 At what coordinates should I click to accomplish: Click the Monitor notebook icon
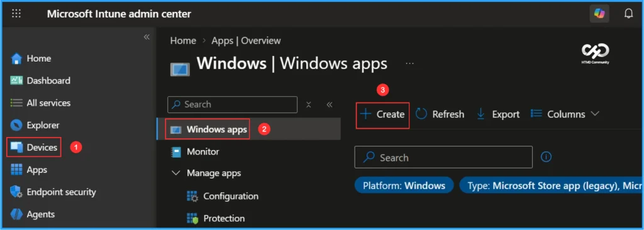[x=176, y=151]
